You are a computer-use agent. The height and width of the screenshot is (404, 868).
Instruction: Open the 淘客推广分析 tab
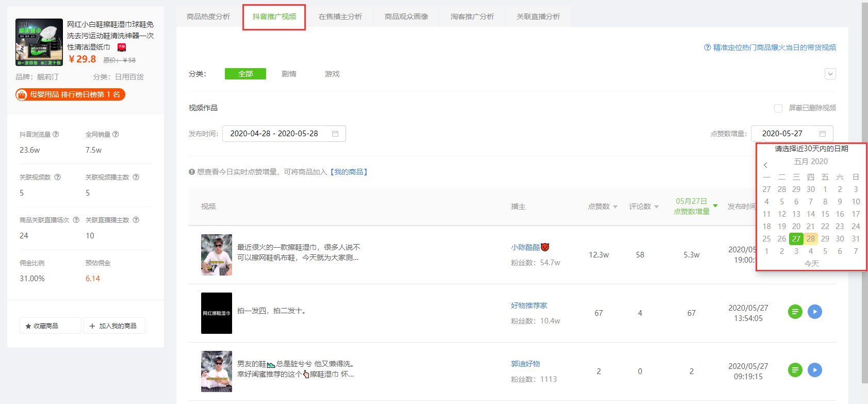coord(472,17)
